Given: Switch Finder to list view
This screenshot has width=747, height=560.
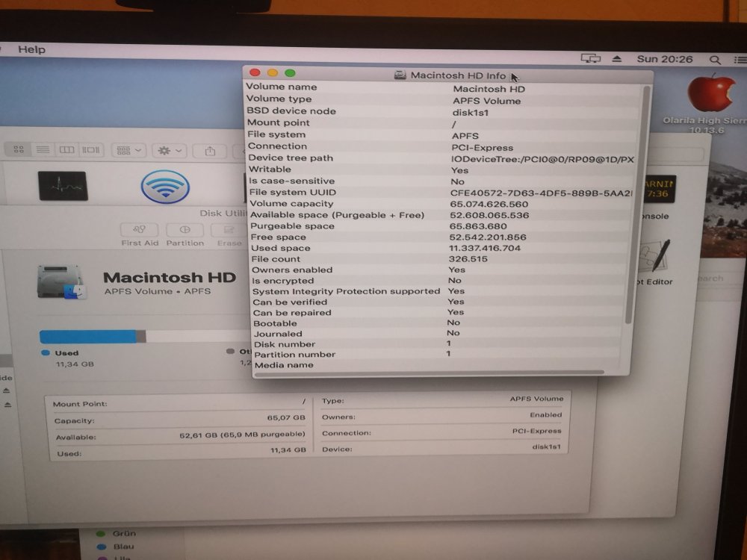Looking at the screenshot, I should click(x=43, y=149).
